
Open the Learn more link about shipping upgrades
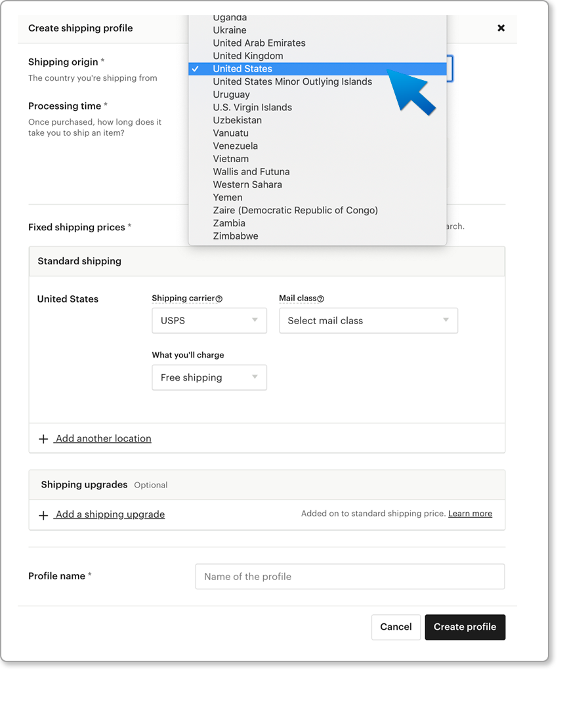[470, 513]
